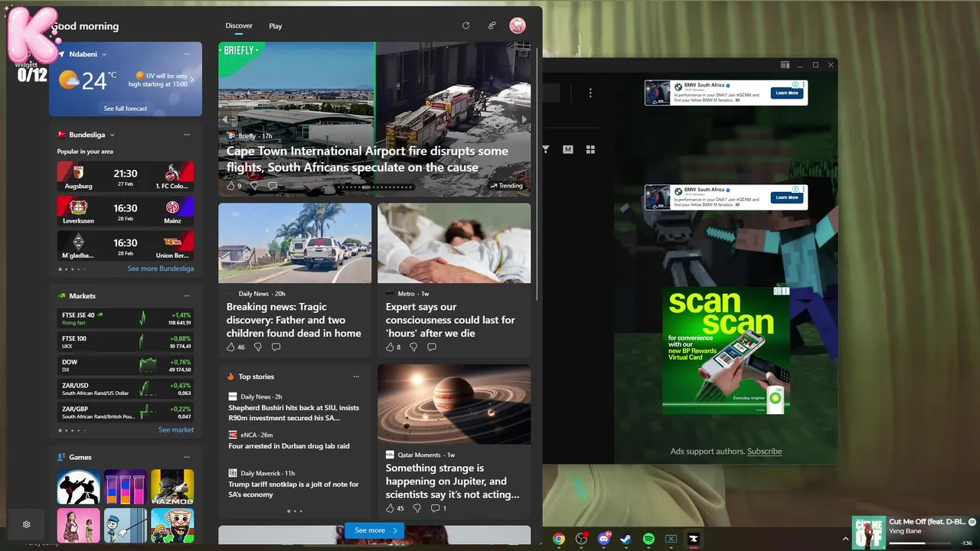Image resolution: width=980 pixels, height=551 pixels.
Task: Open the grid view icon in background window
Action: coord(590,150)
